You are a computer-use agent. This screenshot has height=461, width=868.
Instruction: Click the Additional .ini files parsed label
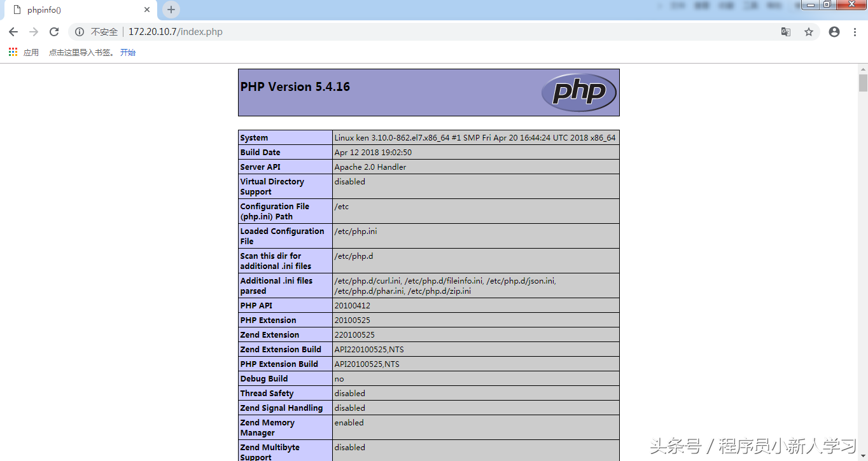tap(277, 286)
